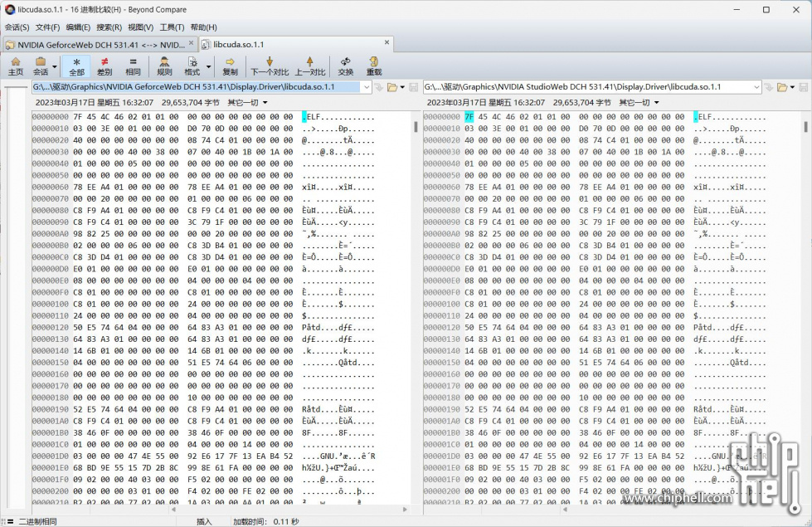The image size is (812, 527).
Task: Expand left pane 其它一切 encoding dropdown
Action: click(x=265, y=103)
